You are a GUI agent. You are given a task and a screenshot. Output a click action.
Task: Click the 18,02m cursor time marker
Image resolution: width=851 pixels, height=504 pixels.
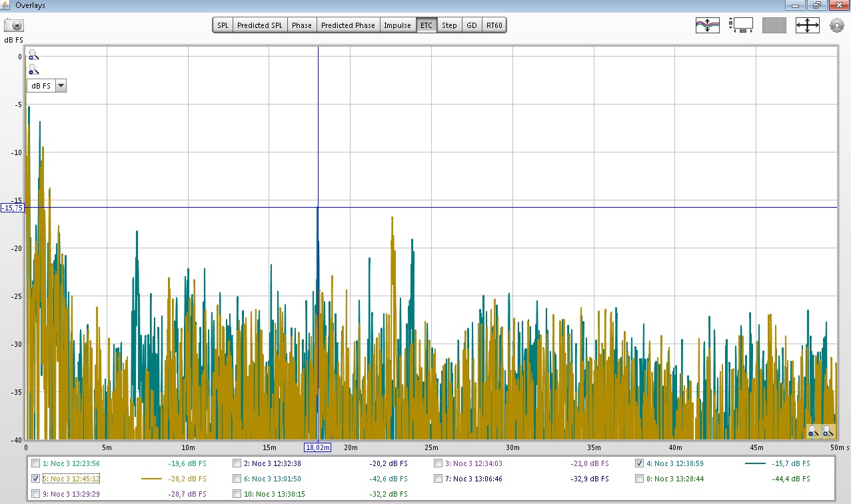tap(318, 447)
